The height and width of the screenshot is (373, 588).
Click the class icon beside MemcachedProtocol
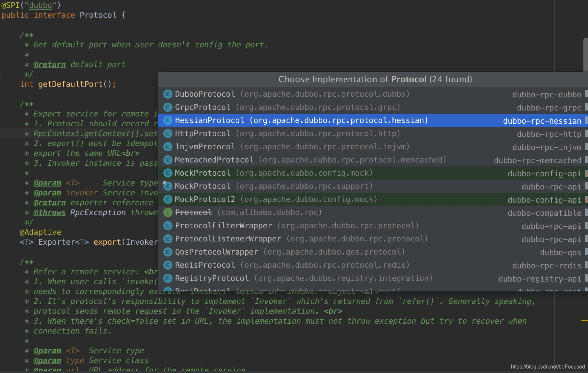point(168,160)
